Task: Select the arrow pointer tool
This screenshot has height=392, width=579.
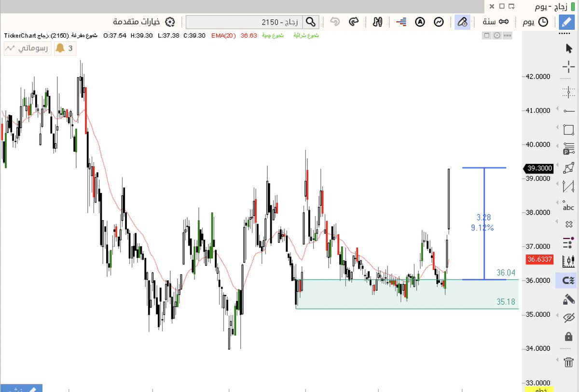Action: (x=568, y=48)
